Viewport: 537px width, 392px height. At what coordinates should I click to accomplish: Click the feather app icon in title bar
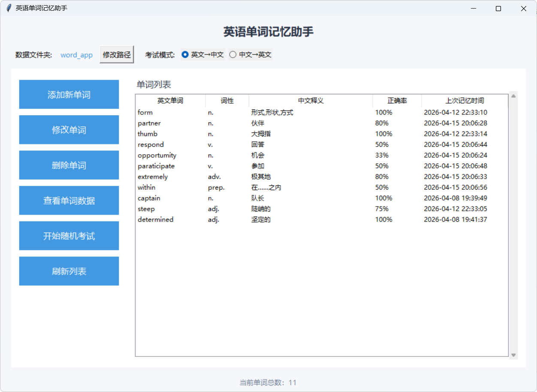pos(8,8)
